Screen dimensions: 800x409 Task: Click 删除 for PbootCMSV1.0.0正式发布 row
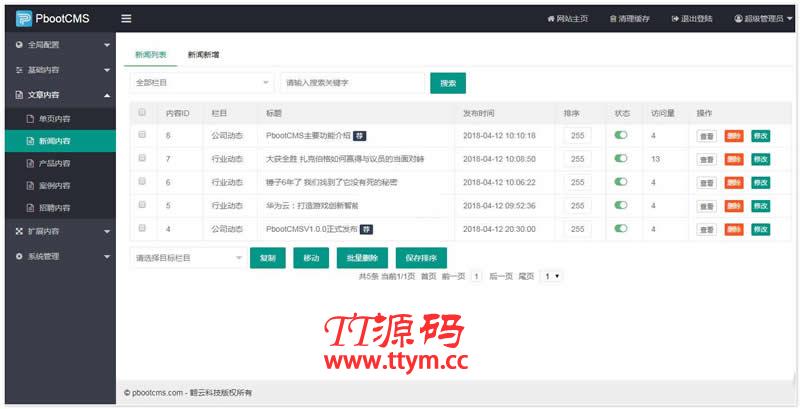[x=734, y=229]
